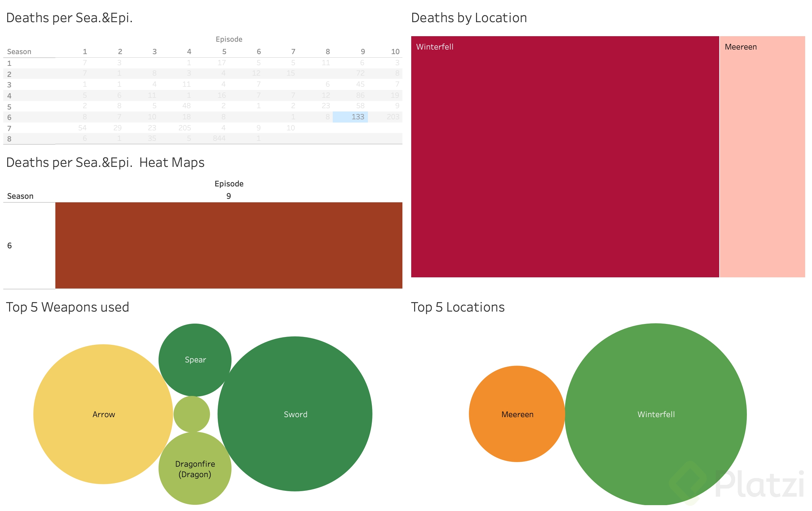The image size is (812, 511).
Task: Click the Sword bubble in weapons chart
Action: (x=295, y=414)
